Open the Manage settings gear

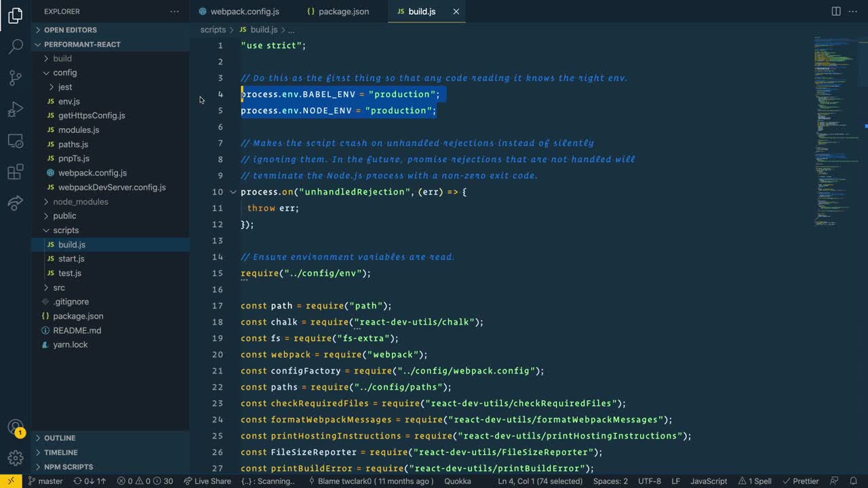pyautogui.click(x=15, y=458)
